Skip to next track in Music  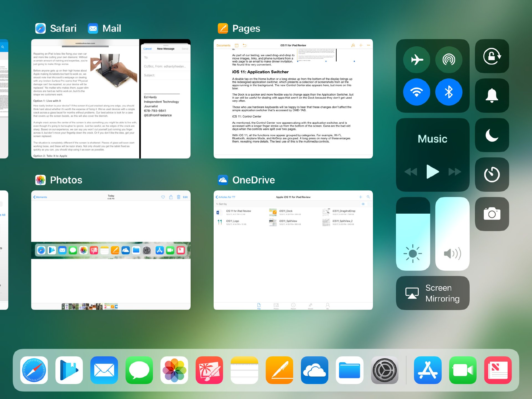(x=455, y=172)
